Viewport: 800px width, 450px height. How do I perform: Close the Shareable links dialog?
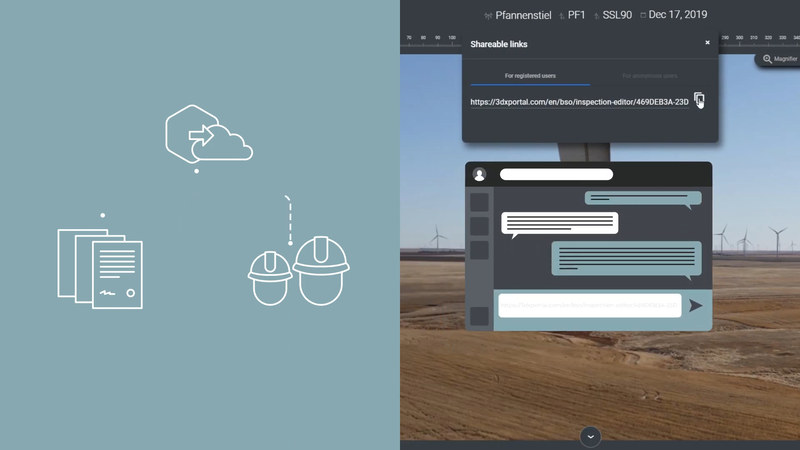tap(707, 43)
